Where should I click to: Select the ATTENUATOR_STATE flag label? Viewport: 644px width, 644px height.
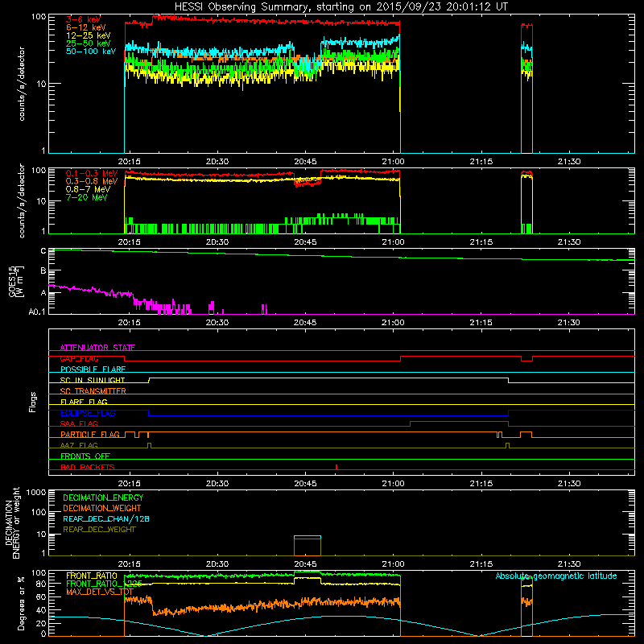click(x=97, y=348)
